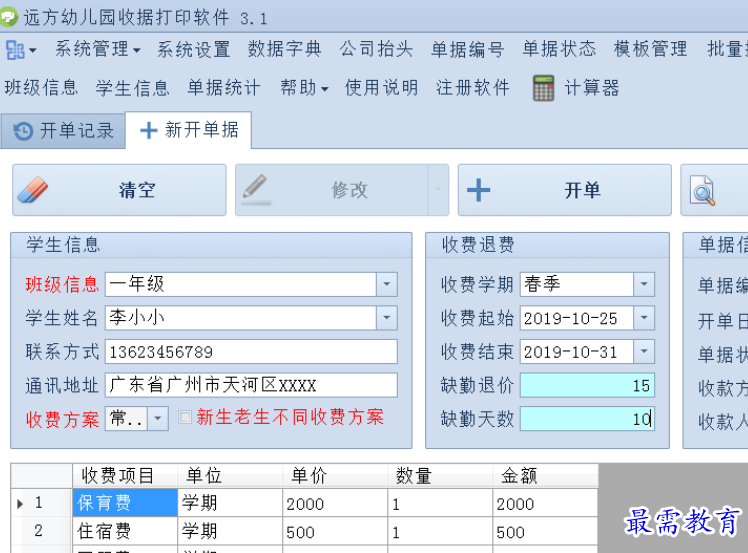Open the 单据编号 menu item

click(468, 49)
